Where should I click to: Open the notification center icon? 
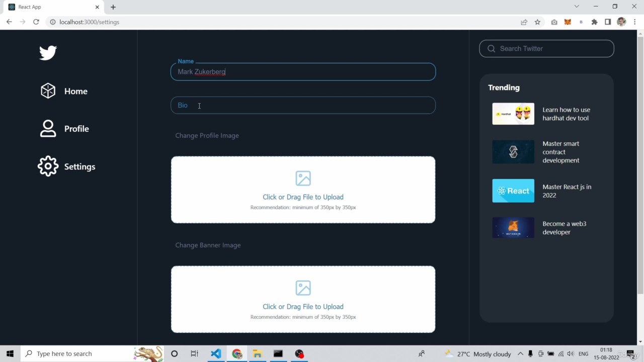630,354
